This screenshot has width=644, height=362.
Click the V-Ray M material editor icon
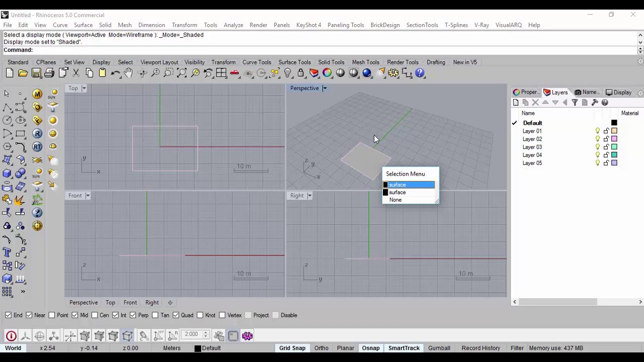(37, 94)
